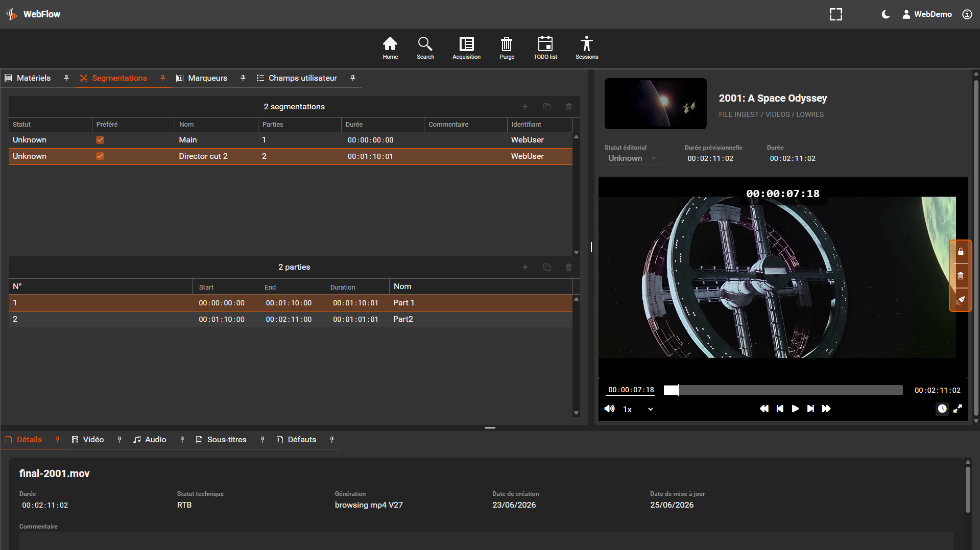Select the Part2 row

point(291,319)
